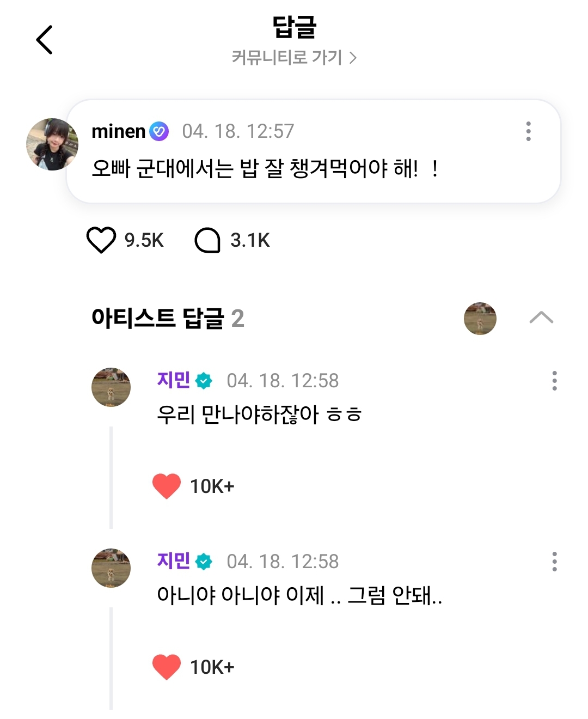Like minen's post with heart outline

pyautogui.click(x=101, y=240)
